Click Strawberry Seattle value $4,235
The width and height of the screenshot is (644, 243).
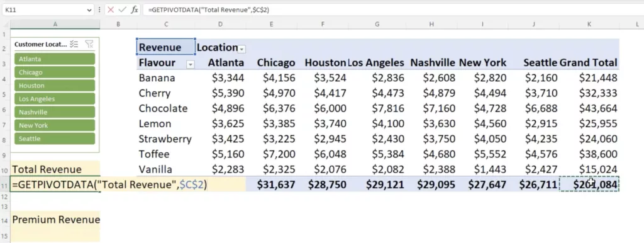click(541, 139)
